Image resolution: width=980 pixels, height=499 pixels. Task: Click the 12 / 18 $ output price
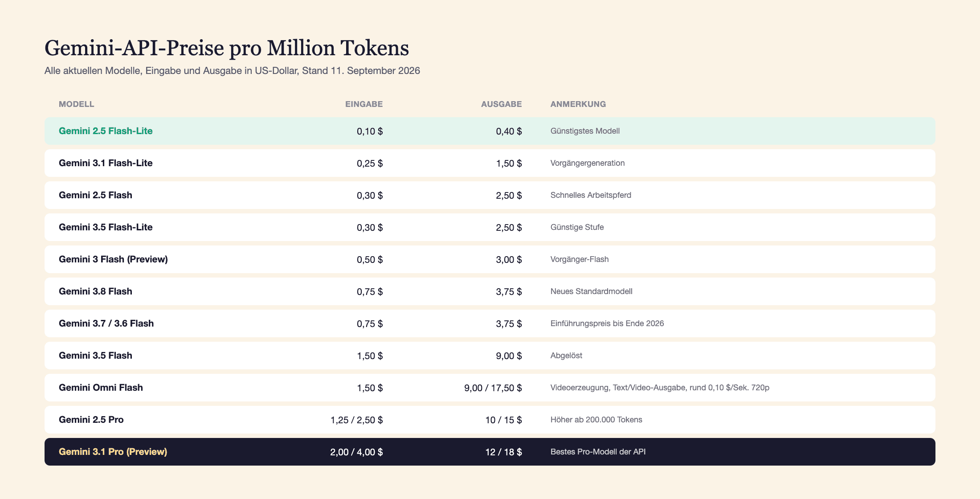tap(503, 452)
